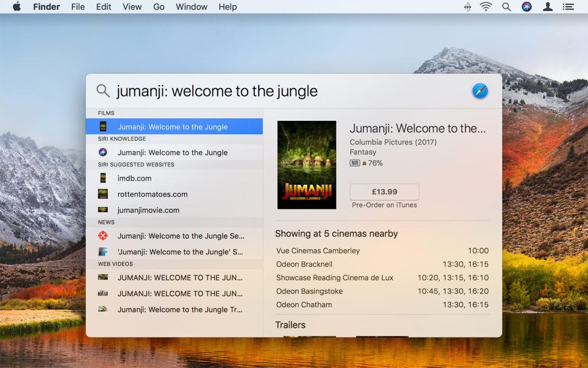Image resolution: width=588 pixels, height=368 pixels.
Task: Click the Jungle Tr... video thumbnail icon
Action: pos(103,309)
